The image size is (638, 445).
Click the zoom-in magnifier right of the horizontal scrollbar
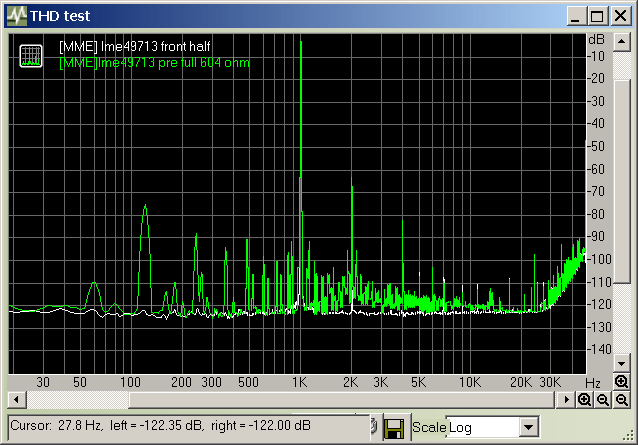(584, 400)
